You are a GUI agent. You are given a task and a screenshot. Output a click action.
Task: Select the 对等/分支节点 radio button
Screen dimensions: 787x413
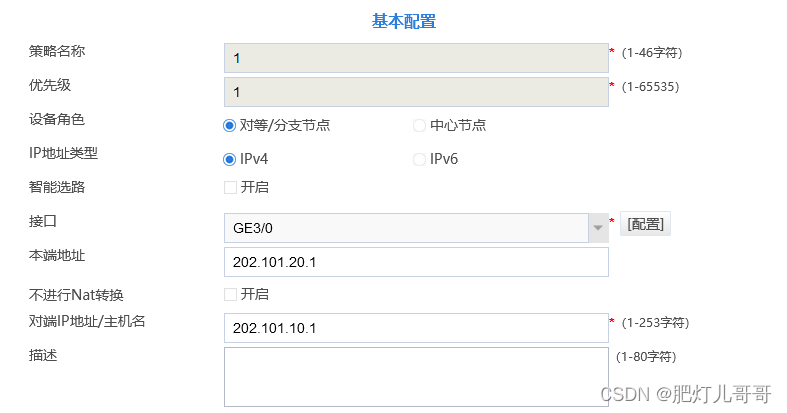coord(229,125)
